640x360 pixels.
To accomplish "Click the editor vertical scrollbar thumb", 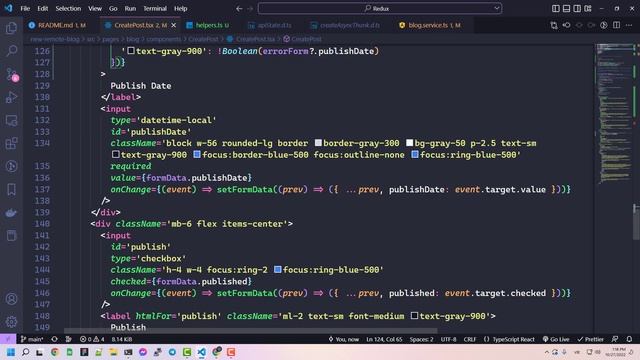I will 636,222.
